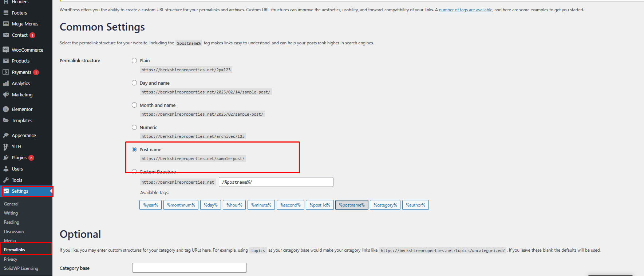Click the Users person icon
Screen dimensions: 644x276
click(x=6, y=169)
